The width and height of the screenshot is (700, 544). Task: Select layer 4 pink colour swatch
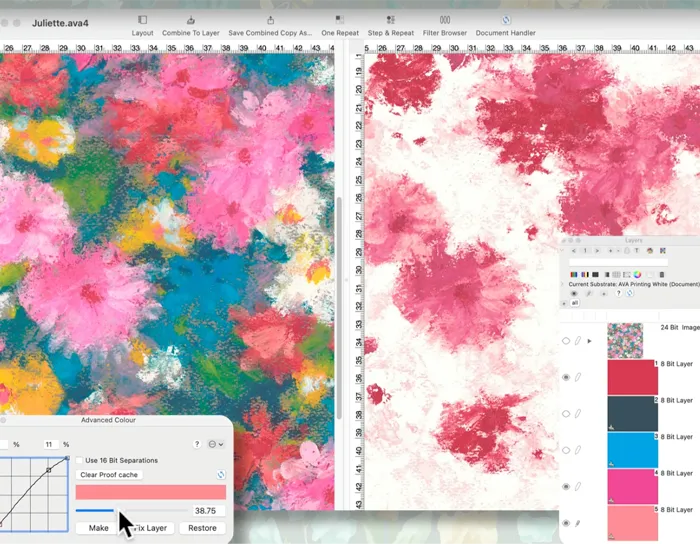coord(633,486)
